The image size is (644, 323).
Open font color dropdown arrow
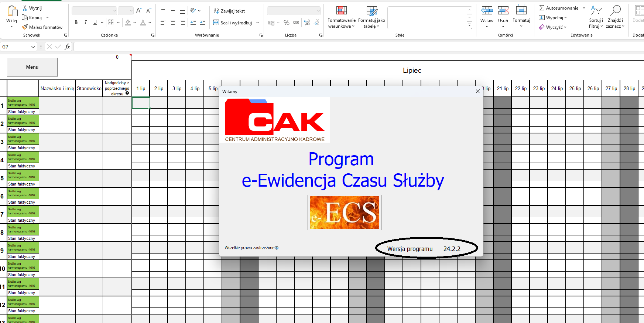[150, 23]
